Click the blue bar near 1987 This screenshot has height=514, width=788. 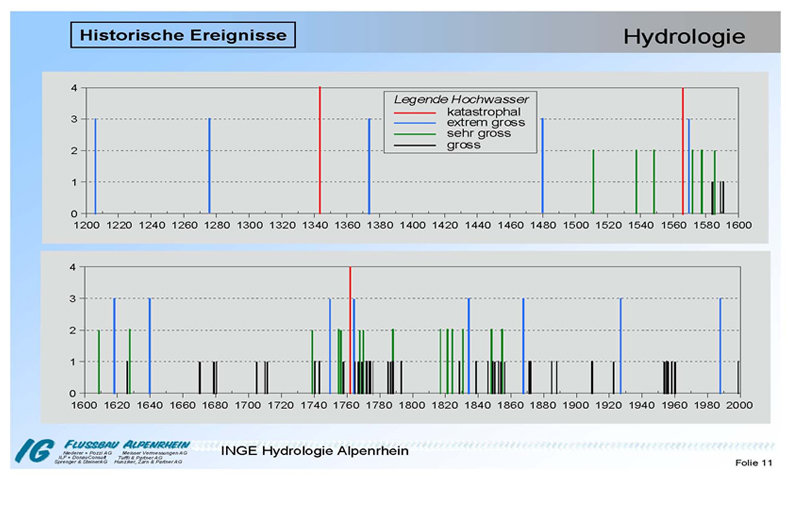pyautogui.click(x=720, y=345)
